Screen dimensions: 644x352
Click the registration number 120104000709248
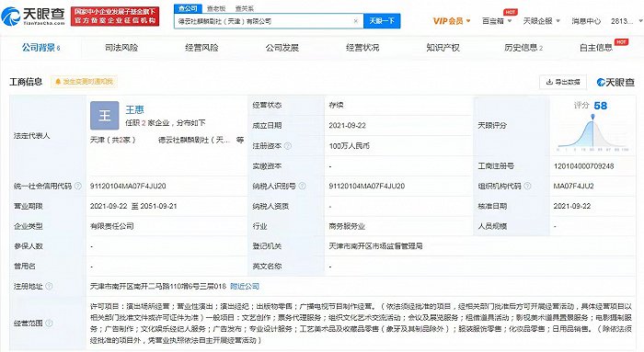583,165
